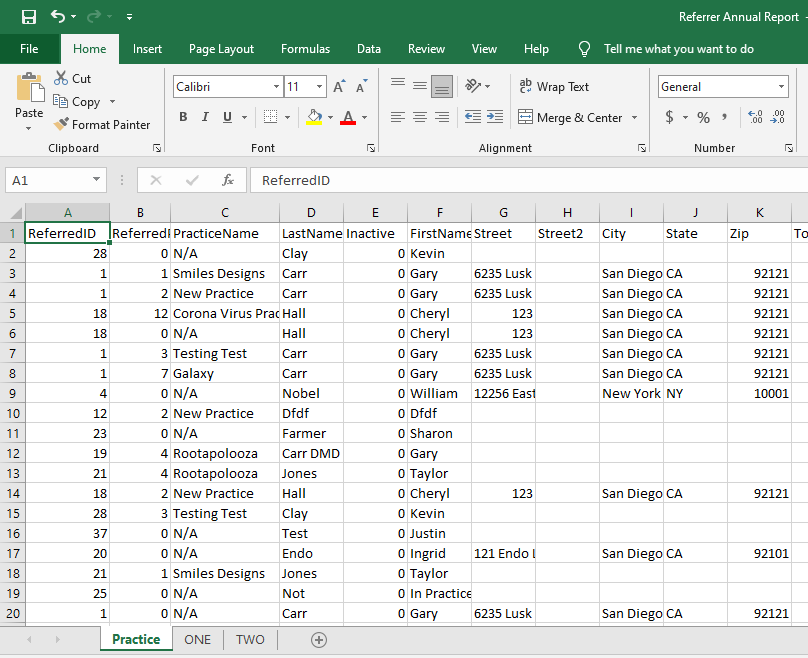Screen dimensions: 808x658
Task: Apply Accounting Number Format dollar icon
Action: [669, 118]
